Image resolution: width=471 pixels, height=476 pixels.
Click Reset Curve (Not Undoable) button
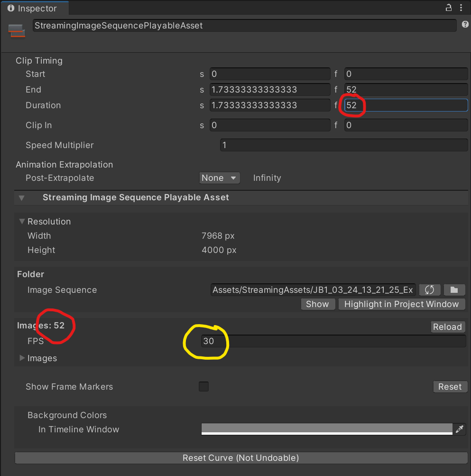click(x=241, y=458)
